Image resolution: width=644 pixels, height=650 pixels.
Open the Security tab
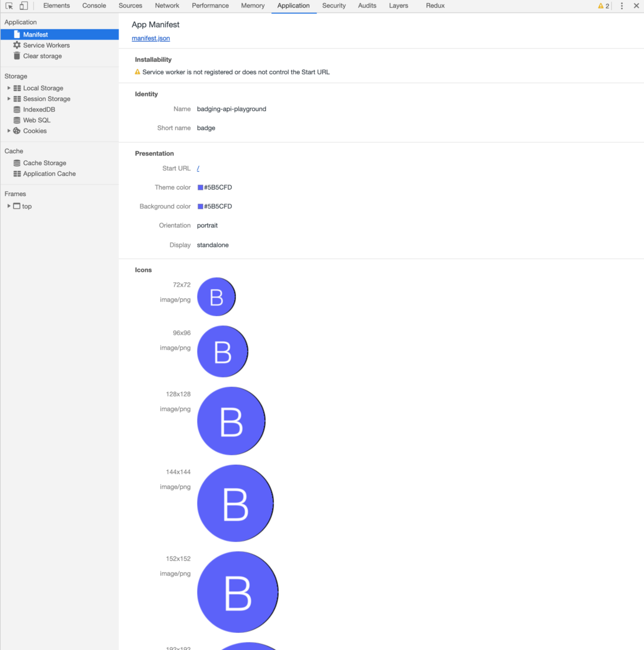tap(334, 6)
